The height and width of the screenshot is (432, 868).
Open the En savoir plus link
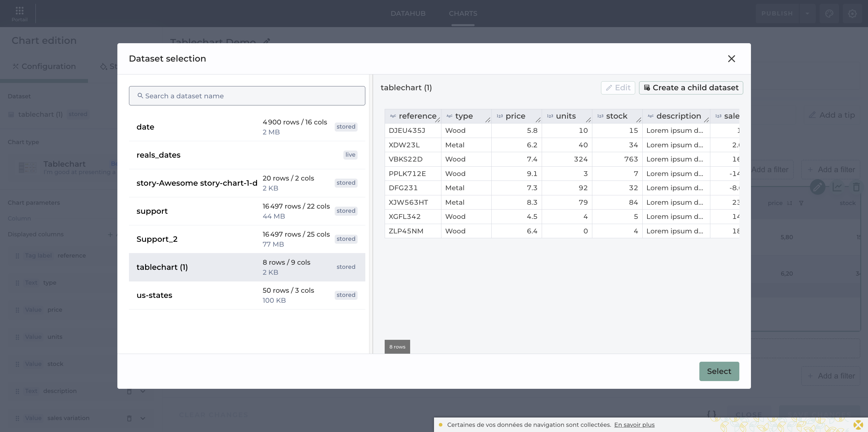634,425
